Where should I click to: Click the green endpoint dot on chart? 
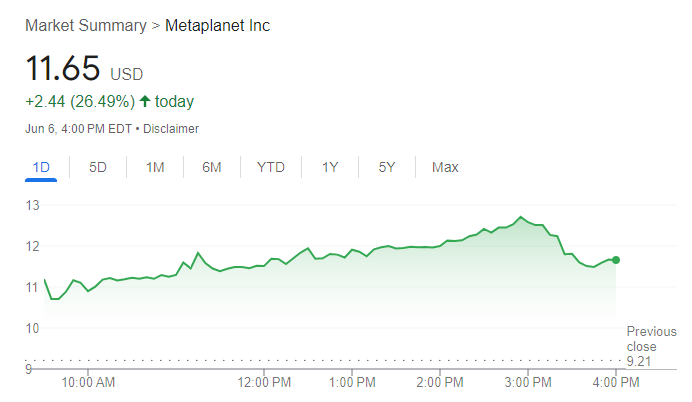click(615, 260)
